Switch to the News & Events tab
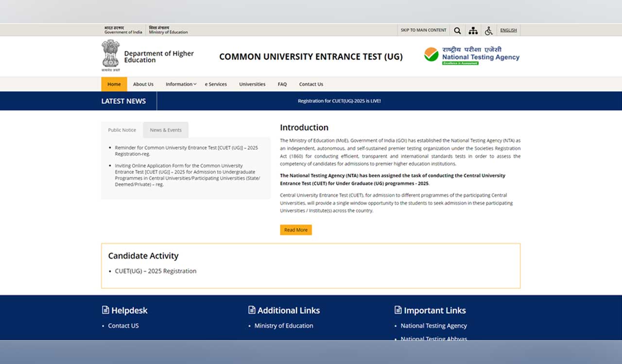This screenshot has height=364, width=622. pyautogui.click(x=166, y=130)
